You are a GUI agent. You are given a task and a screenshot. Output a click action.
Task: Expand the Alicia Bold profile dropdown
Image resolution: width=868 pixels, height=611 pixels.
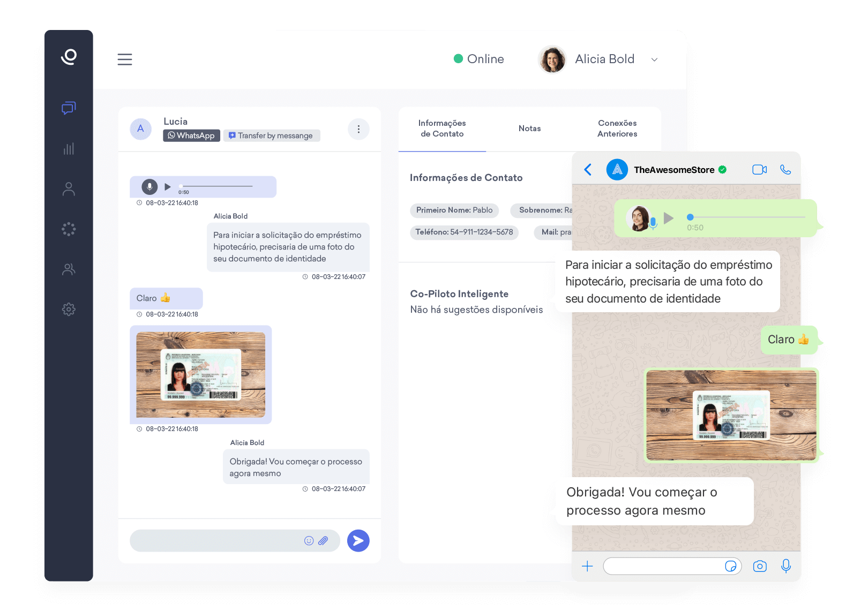(x=654, y=59)
